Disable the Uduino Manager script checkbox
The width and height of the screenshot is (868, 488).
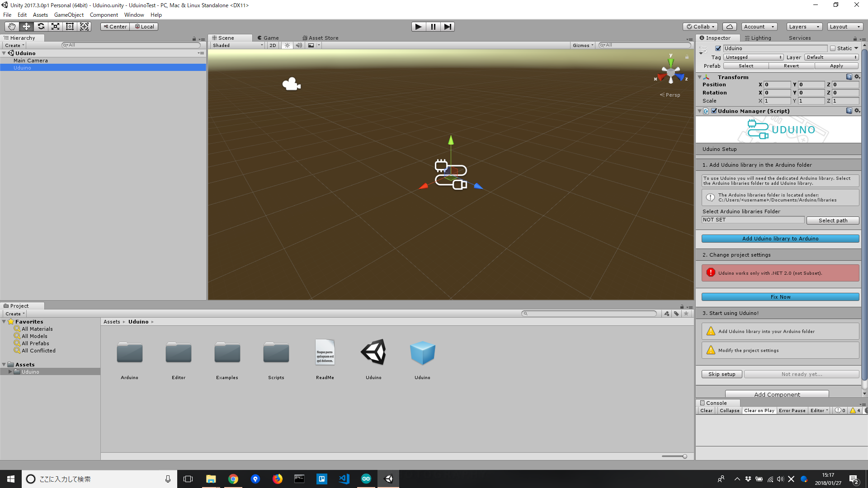(715, 111)
